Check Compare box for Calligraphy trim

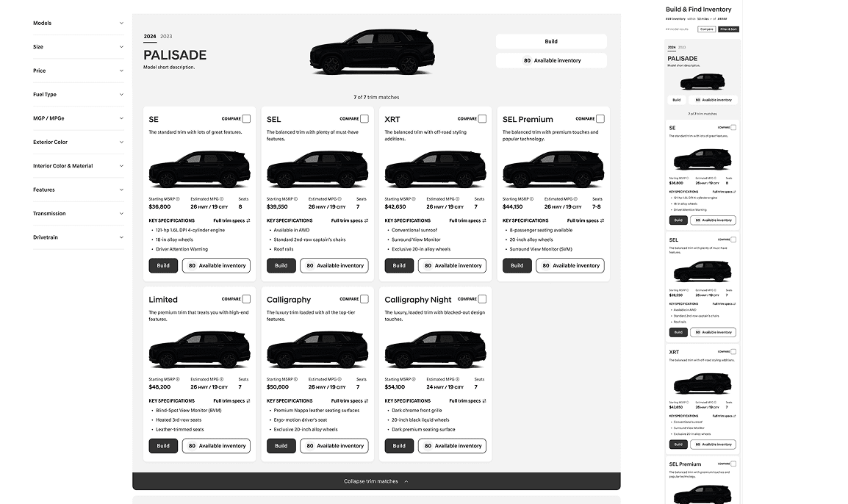364,298
